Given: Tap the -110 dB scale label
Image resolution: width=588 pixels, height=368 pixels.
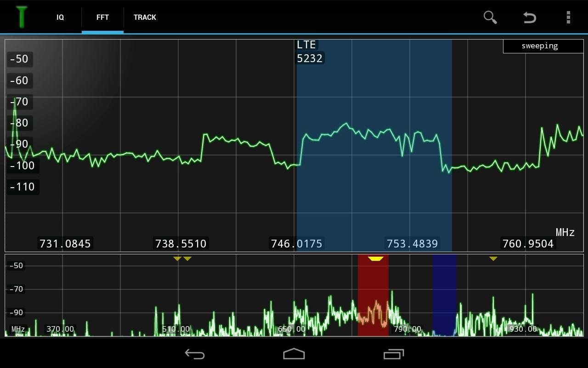Looking at the screenshot, I should (23, 187).
